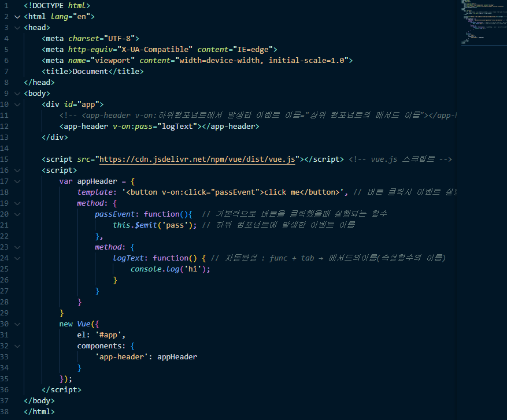This screenshot has height=420, width=507.
Task: Click the closing body tag
Action: point(39,401)
